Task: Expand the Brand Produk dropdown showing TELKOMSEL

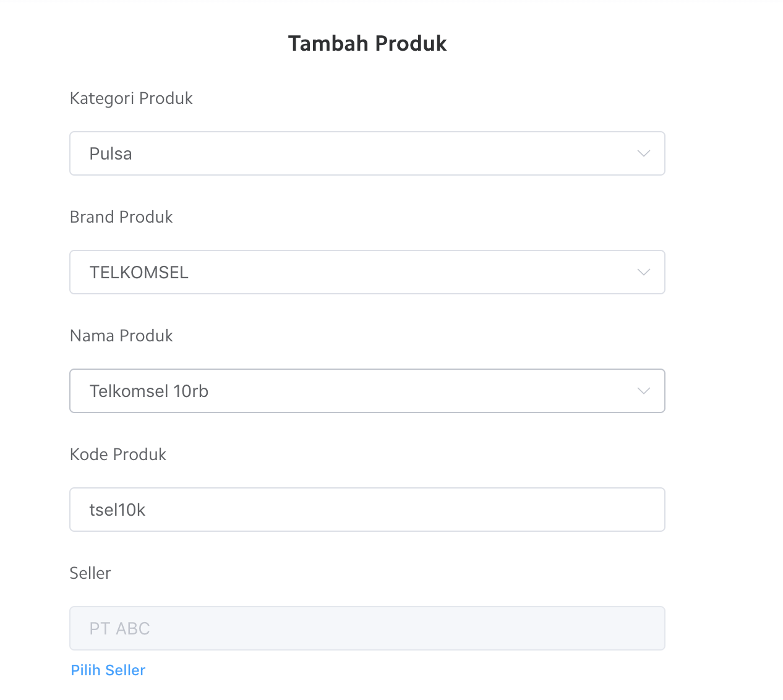Action: click(367, 272)
